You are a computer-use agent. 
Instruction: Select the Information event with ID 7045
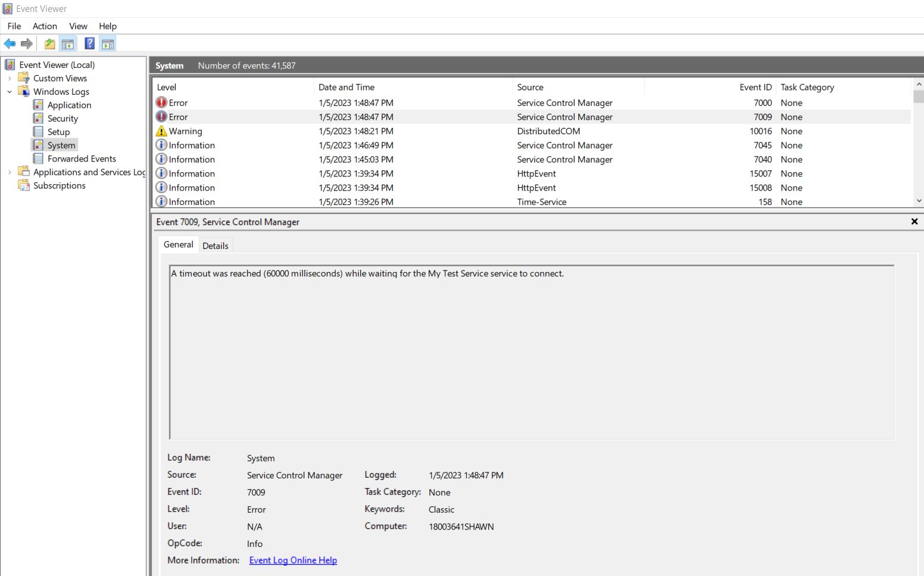point(532,145)
